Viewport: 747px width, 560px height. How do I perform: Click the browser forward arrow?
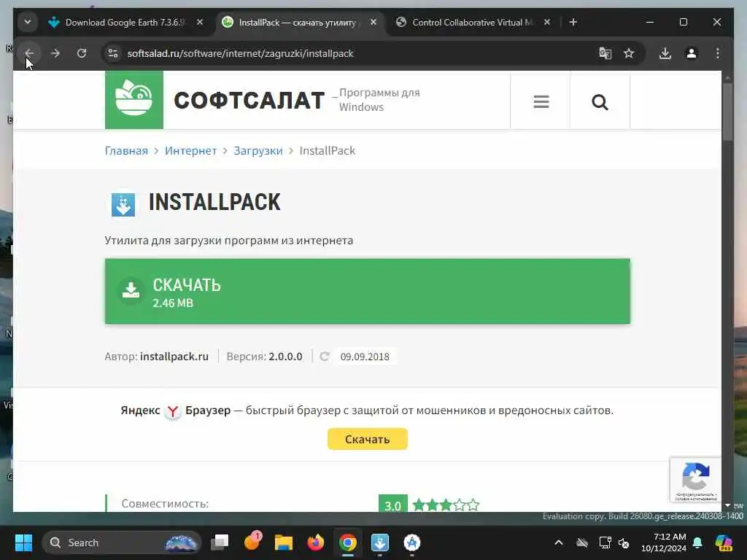(x=55, y=53)
